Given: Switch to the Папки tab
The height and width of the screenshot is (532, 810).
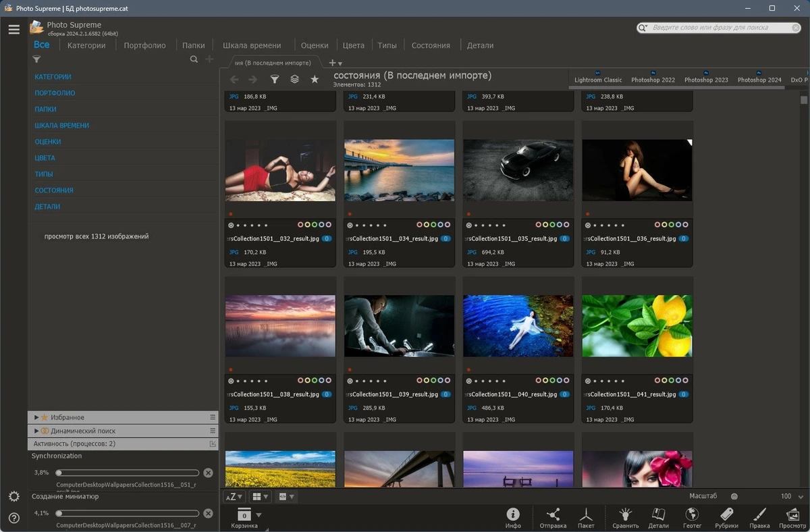Looking at the screenshot, I should point(194,45).
